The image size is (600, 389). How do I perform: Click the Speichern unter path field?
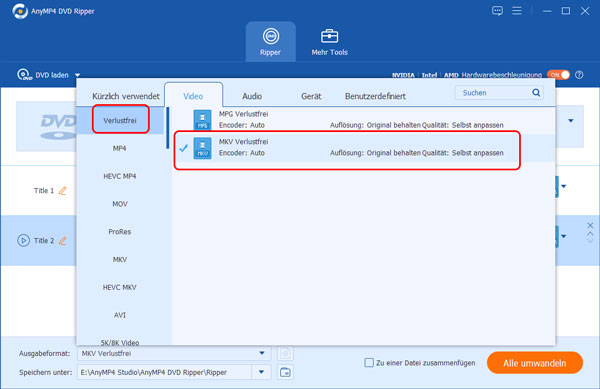(165, 372)
